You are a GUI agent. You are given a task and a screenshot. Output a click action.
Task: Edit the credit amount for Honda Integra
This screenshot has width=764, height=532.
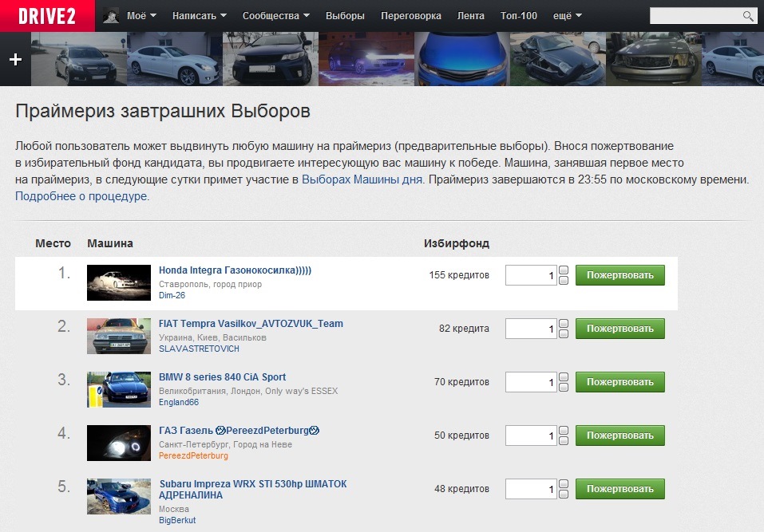[531, 275]
